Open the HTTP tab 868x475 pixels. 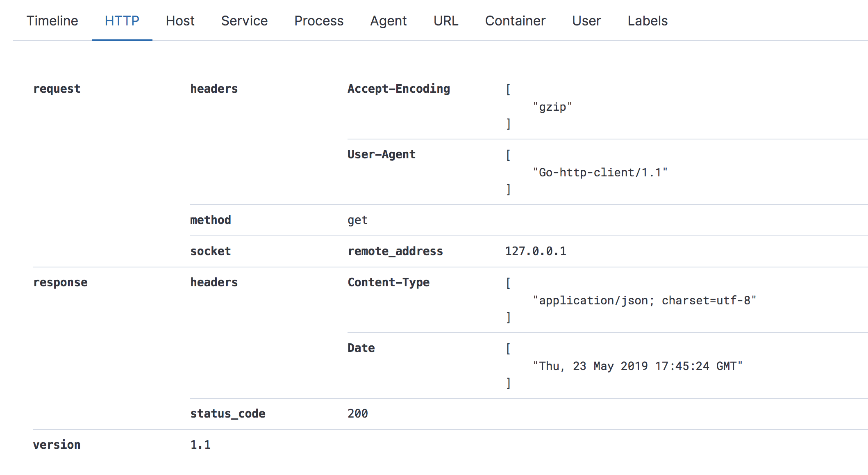(122, 21)
